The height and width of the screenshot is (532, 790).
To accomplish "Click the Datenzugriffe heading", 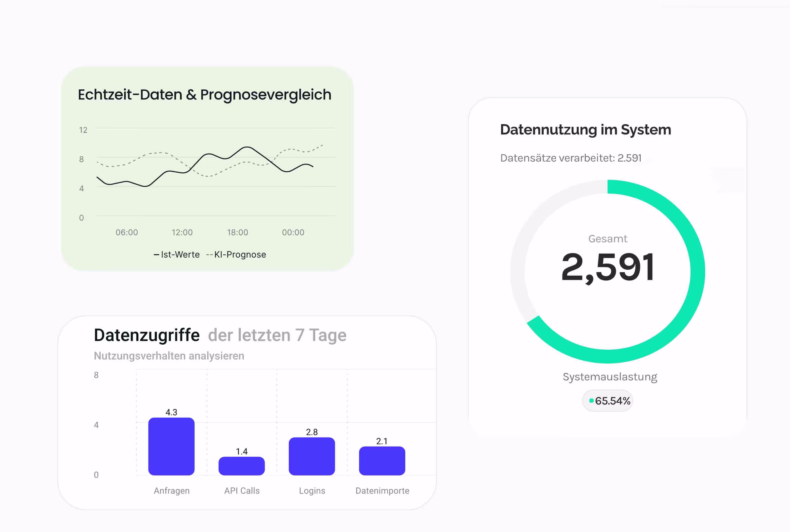I will pos(147,335).
